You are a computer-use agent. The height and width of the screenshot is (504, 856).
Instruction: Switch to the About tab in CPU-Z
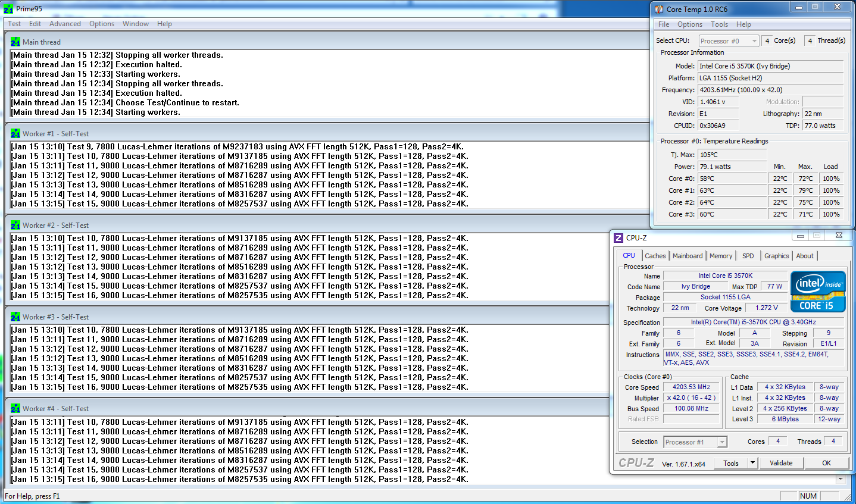click(x=805, y=256)
